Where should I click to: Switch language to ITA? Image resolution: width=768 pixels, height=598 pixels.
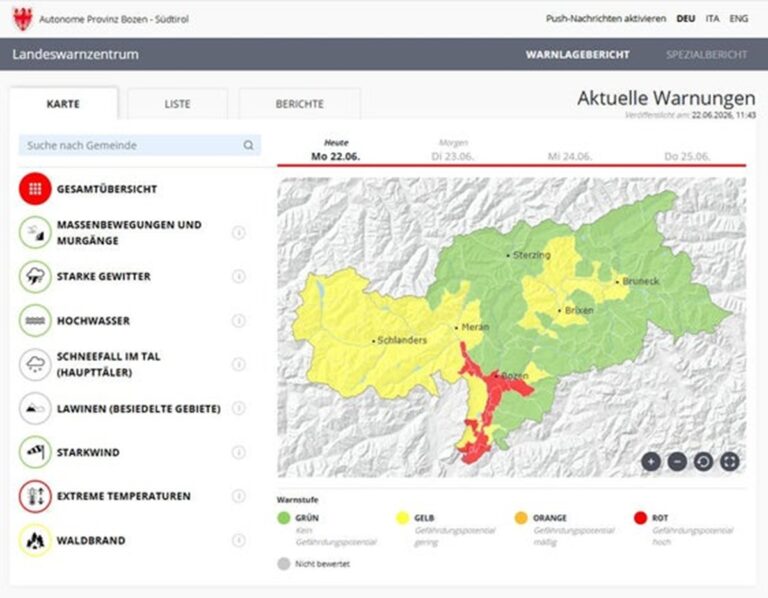click(713, 19)
